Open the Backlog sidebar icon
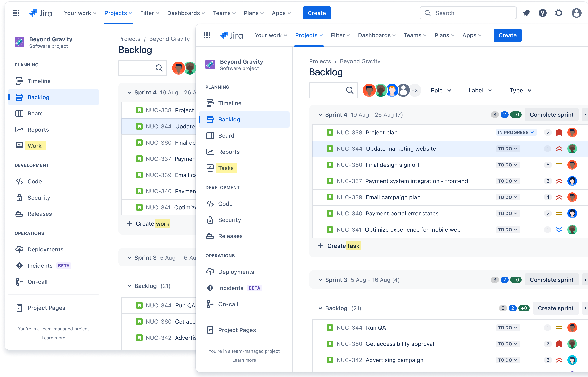Screen dimensions: 588x377 click(229, 119)
